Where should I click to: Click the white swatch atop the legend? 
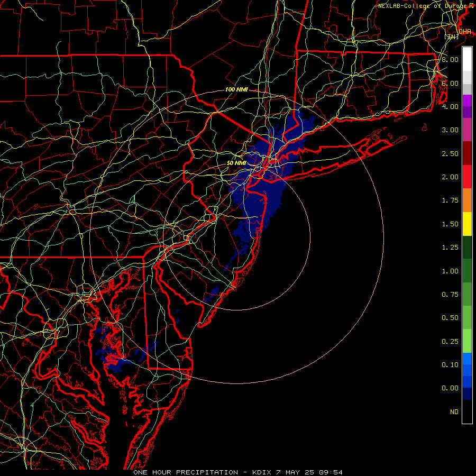pos(467,59)
